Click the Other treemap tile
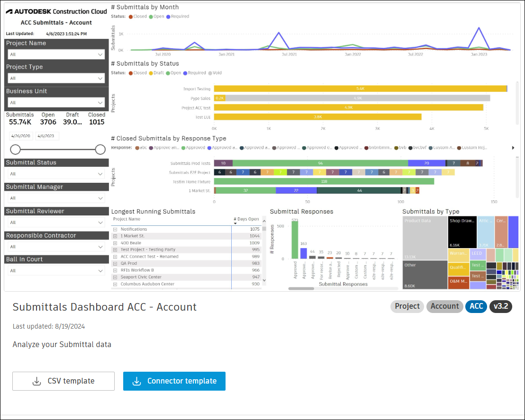525x420 pixels. (425, 275)
